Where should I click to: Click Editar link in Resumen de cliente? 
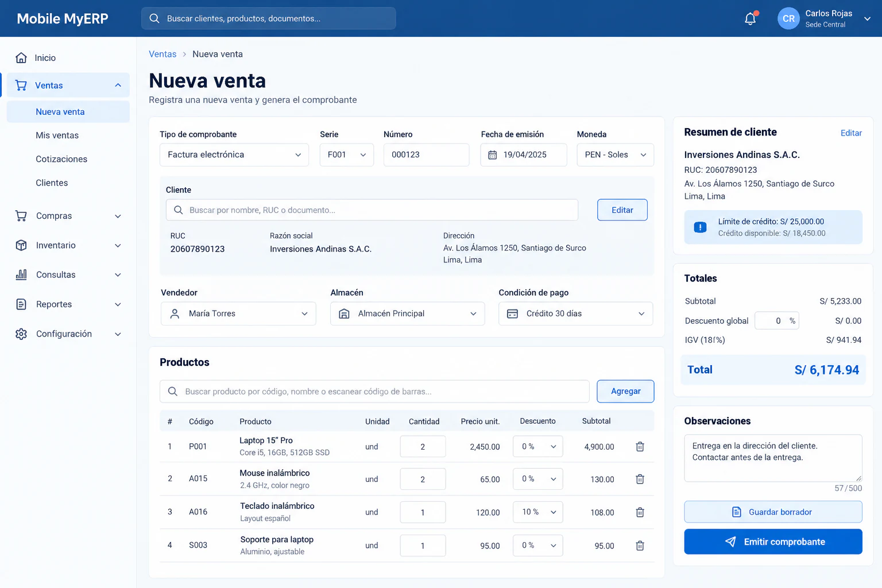coord(851,133)
